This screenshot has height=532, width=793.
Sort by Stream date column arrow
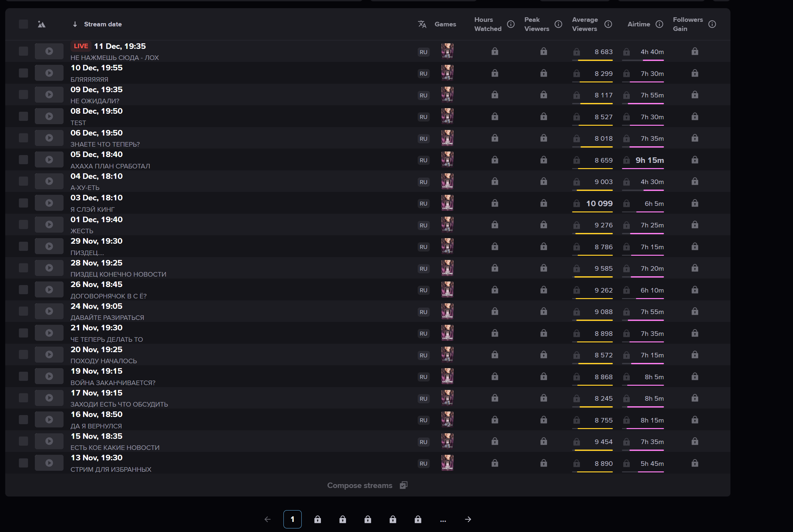pyautogui.click(x=75, y=24)
